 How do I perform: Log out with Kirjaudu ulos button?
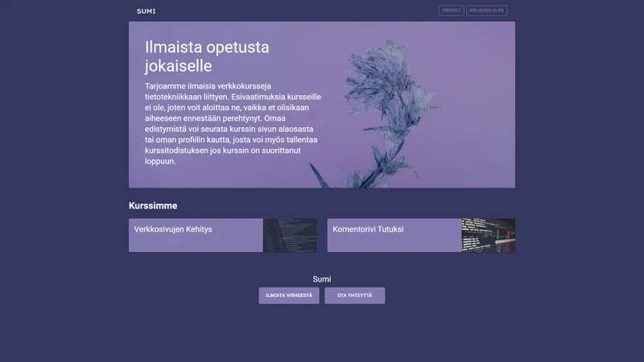tap(487, 10)
